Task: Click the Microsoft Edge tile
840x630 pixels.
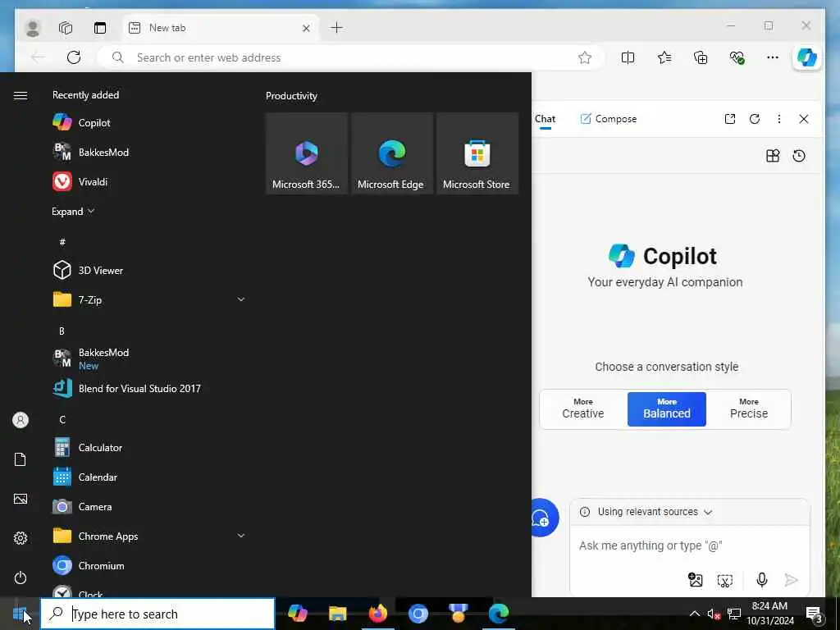Action: [391, 153]
